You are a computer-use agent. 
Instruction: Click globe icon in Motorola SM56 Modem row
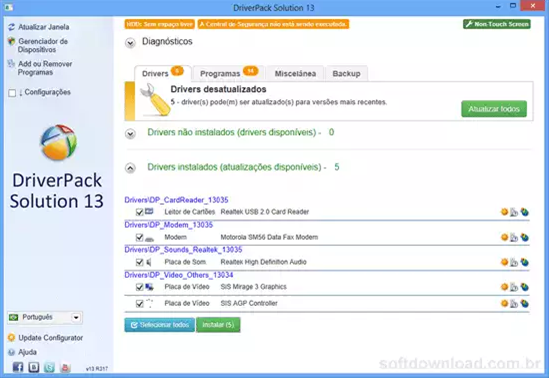[524, 238]
